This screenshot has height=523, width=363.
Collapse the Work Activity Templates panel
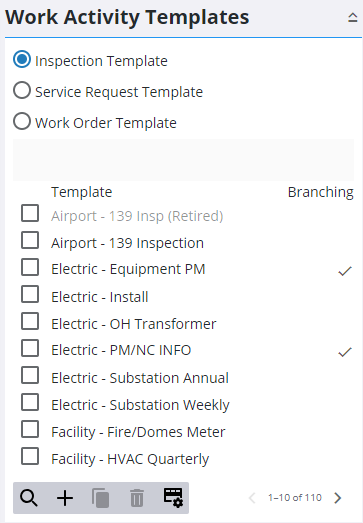[353, 17]
